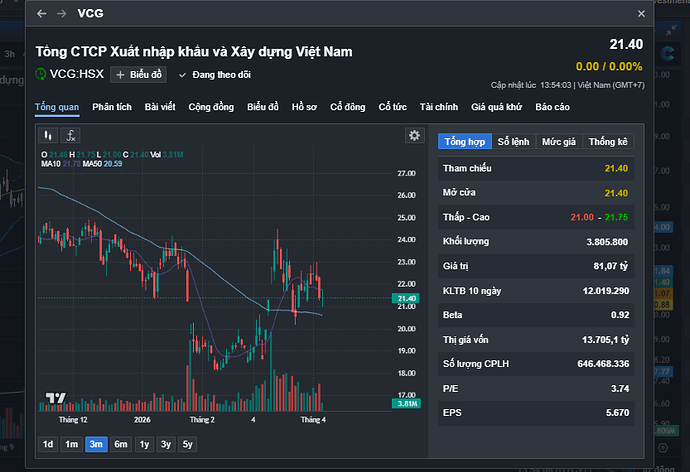The height and width of the screenshot is (472, 690).
Task: Click the blue refresh icon in background window
Action: [x=668, y=54]
